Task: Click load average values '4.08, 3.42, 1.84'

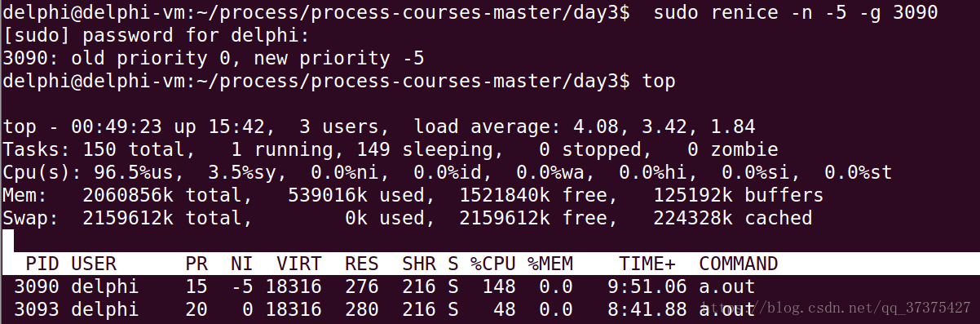Action: point(664,127)
